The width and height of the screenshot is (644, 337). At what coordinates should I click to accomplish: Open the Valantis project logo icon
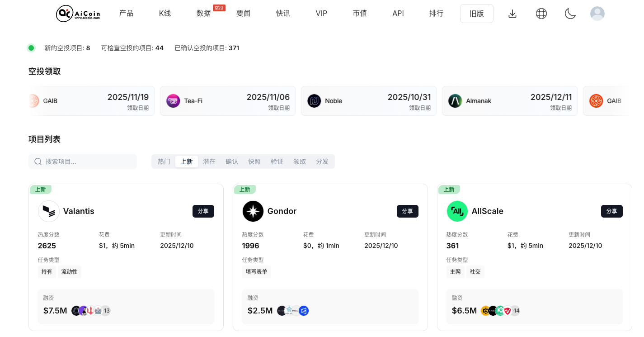click(x=48, y=211)
